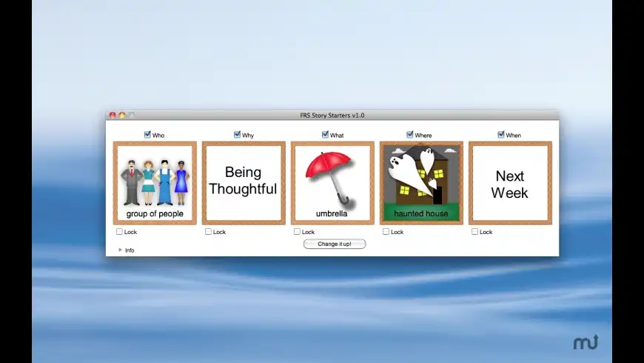The height and width of the screenshot is (363, 644).
Task: Click the FRS Story Starters v1.0 title
Action: tap(332, 116)
